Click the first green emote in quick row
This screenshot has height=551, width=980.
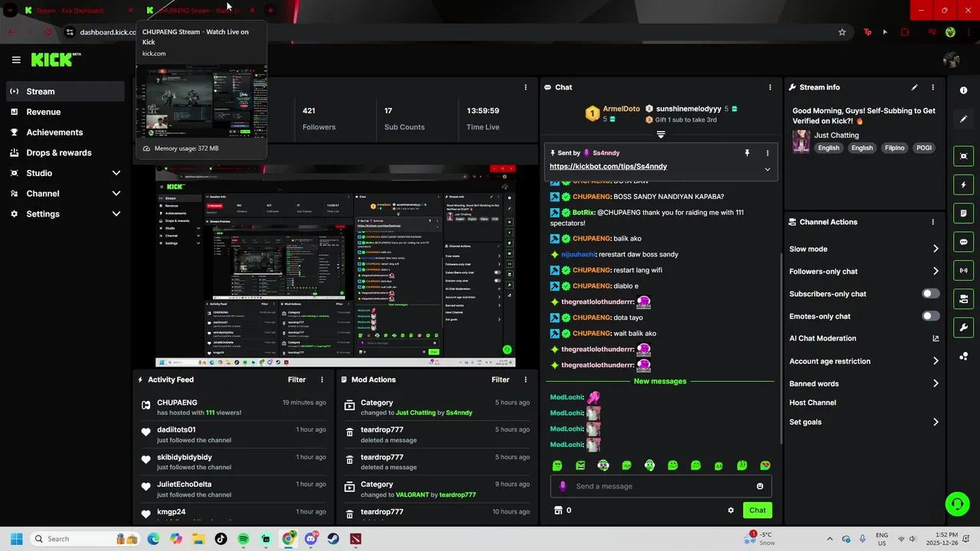tap(557, 465)
